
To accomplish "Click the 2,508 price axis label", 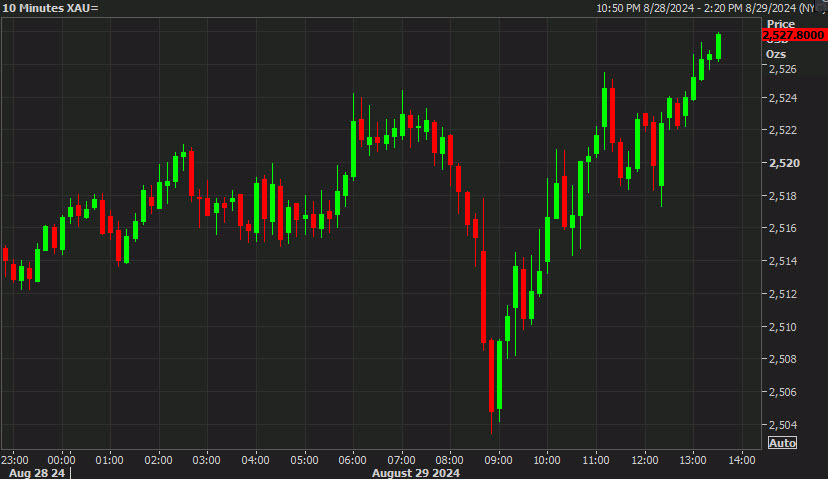I will pos(783,359).
